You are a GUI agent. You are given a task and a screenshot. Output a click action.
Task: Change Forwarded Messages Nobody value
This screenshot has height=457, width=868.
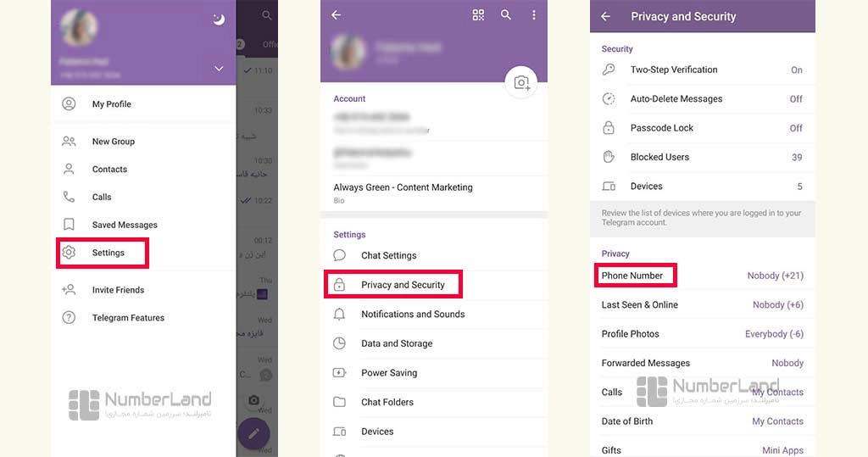click(787, 363)
